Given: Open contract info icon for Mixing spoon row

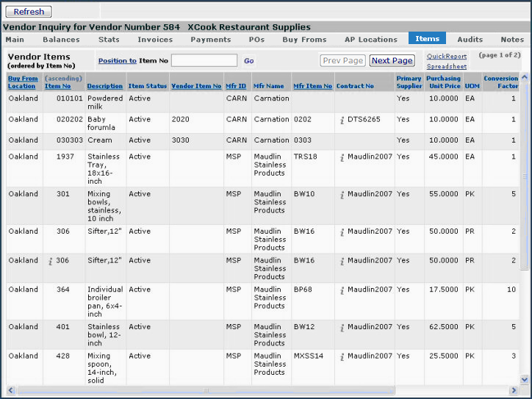Looking at the screenshot, I should pos(342,356).
